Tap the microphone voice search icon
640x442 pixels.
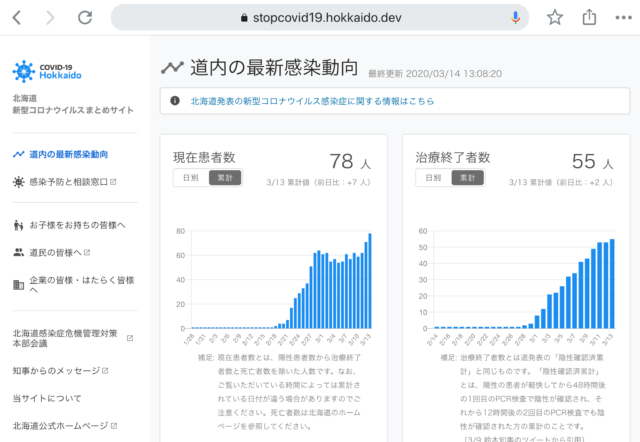point(516,17)
